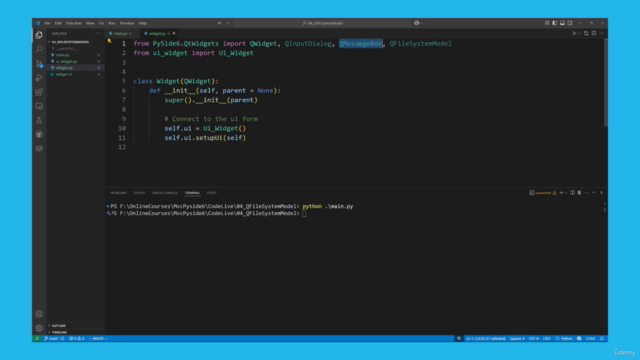Image resolution: width=640 pixels, height=360 pixels.
Task: Toggle the secondary side bar visibility
Action: (570, 23)
